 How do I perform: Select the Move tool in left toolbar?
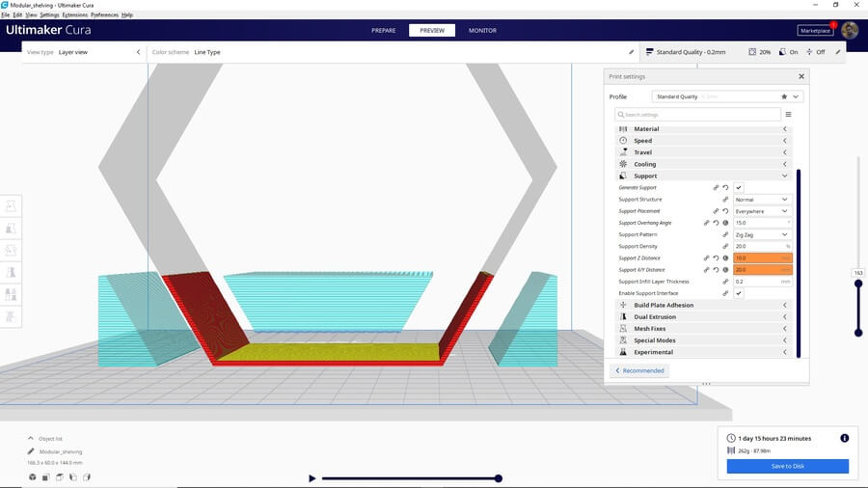coord(11,206)
